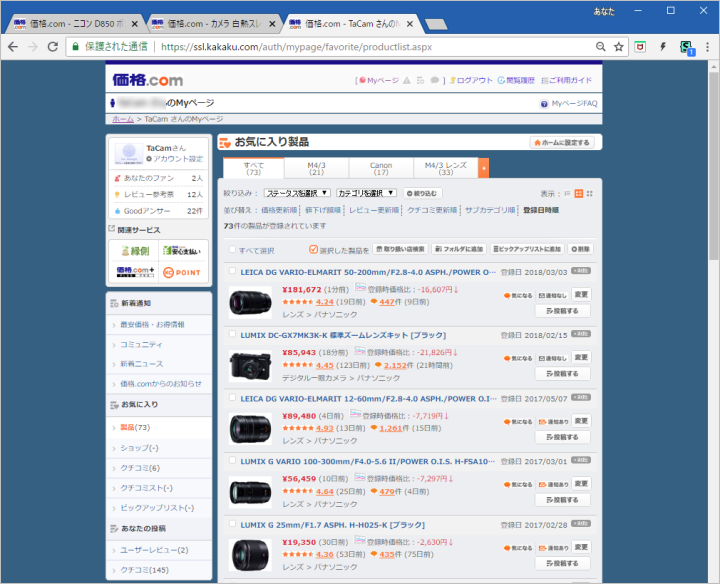Image resolution: width=720 pixels, height=584 pixels.
Task: Click the MyPage notification bell icon
Action: tap(406, 80)
